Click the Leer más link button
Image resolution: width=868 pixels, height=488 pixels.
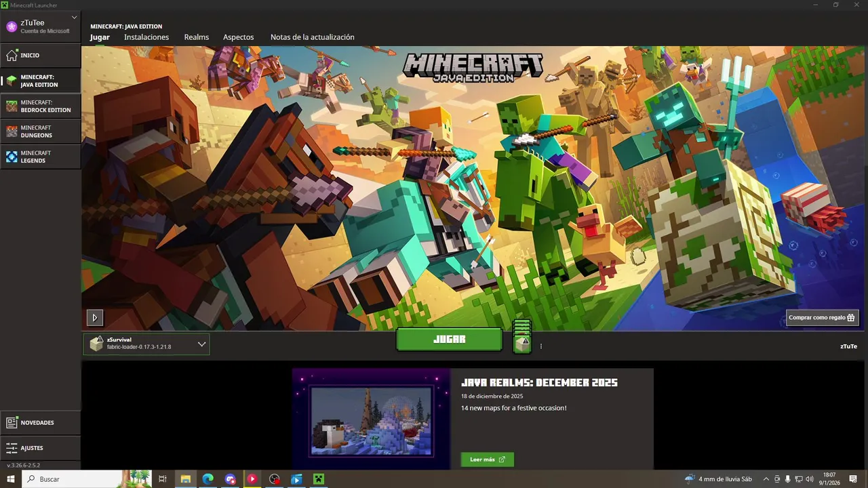tap(488, 460)
